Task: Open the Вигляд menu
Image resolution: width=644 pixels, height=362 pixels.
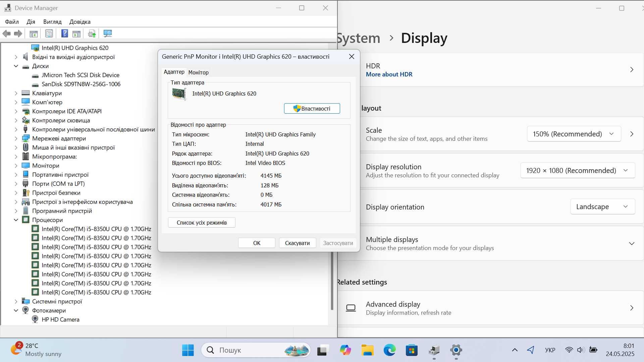Action: coord(52,22)
